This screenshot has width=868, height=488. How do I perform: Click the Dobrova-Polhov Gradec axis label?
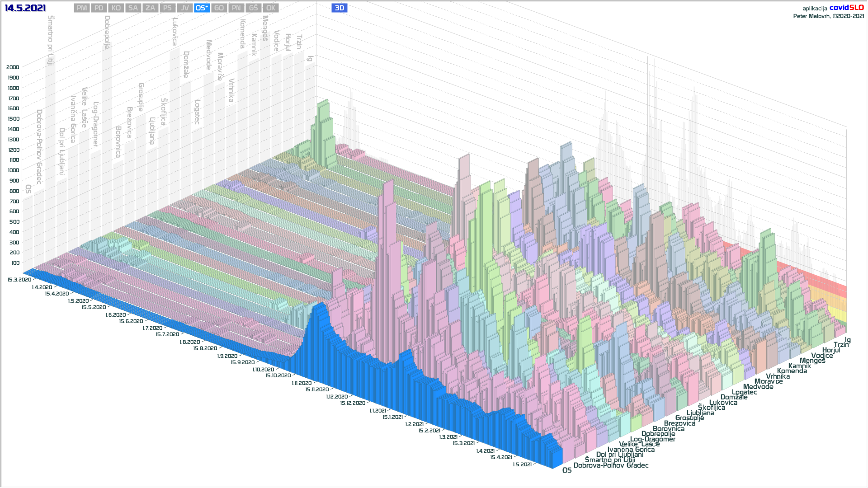(x=611, y=465)
